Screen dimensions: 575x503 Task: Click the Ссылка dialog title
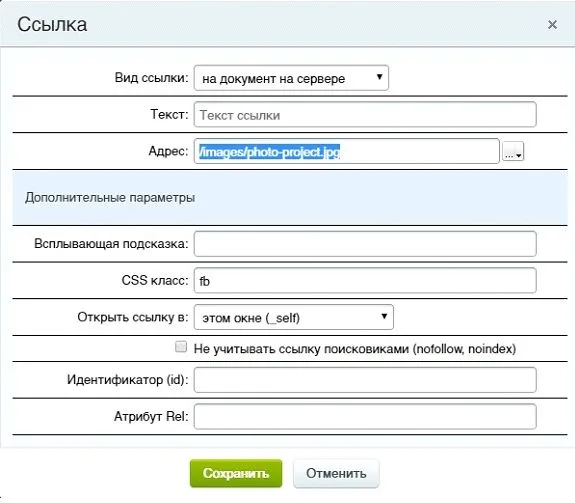(52, 25)
